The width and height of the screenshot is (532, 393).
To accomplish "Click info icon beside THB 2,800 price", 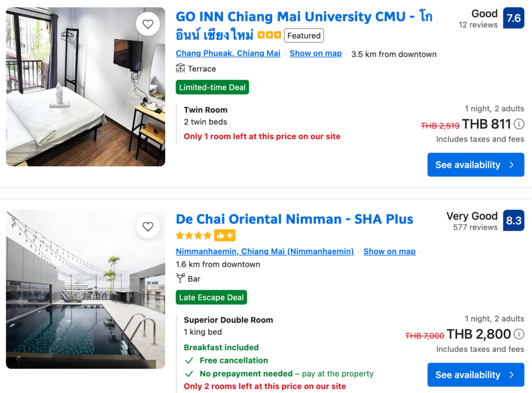I will pyautogui.click(x=519, y=334).
